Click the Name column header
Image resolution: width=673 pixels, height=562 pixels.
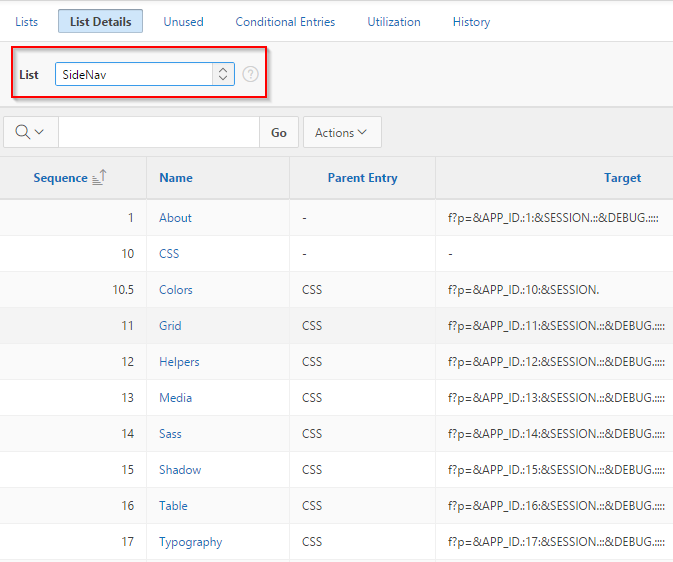[176, 178]
